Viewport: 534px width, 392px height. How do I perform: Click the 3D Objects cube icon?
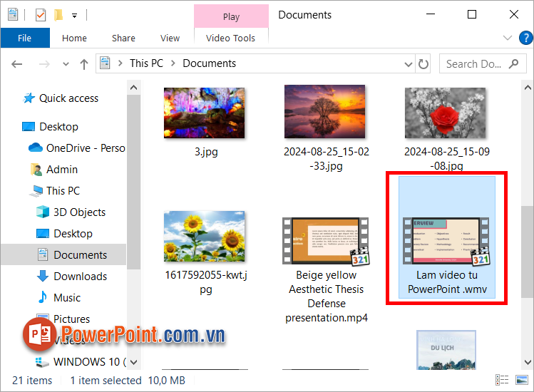click(43, 212)
